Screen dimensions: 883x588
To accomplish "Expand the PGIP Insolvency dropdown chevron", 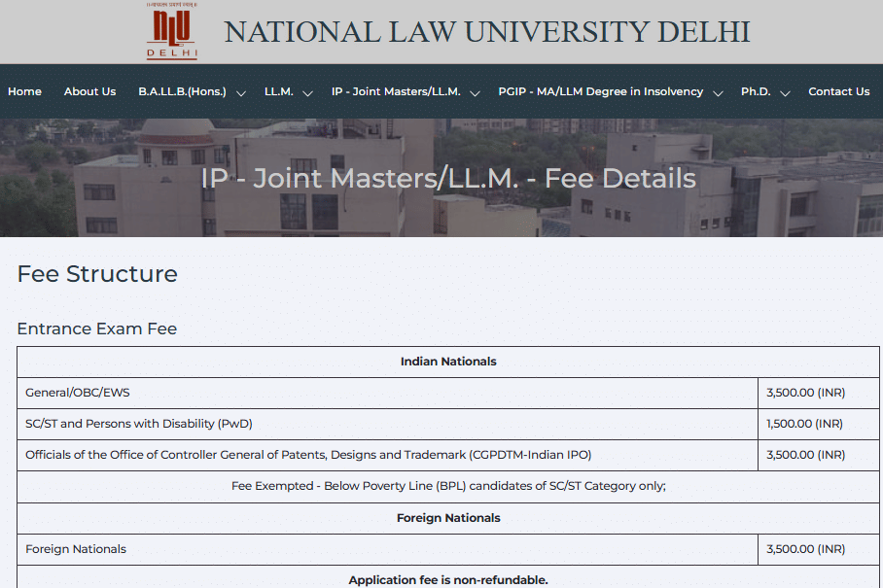I will (719, 93).
